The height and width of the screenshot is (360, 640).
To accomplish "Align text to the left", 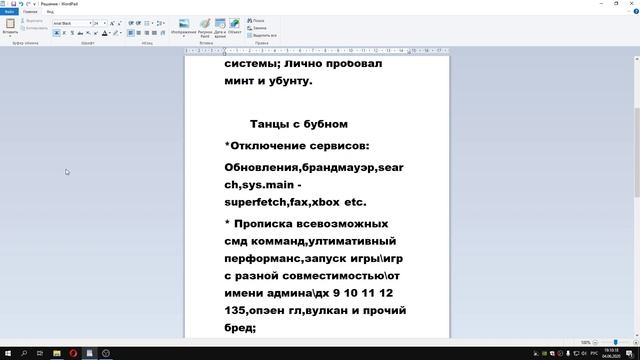I will click(x=131, y=33).
